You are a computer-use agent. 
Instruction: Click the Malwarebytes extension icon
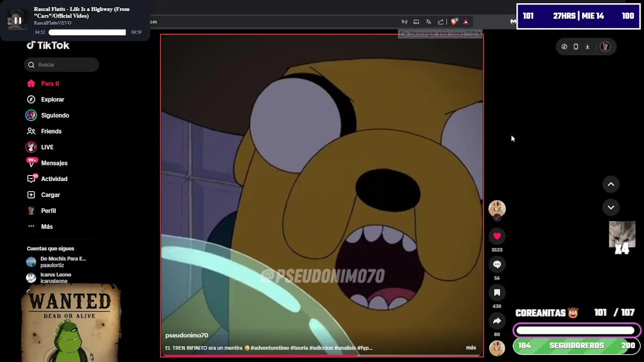point(513,22)
